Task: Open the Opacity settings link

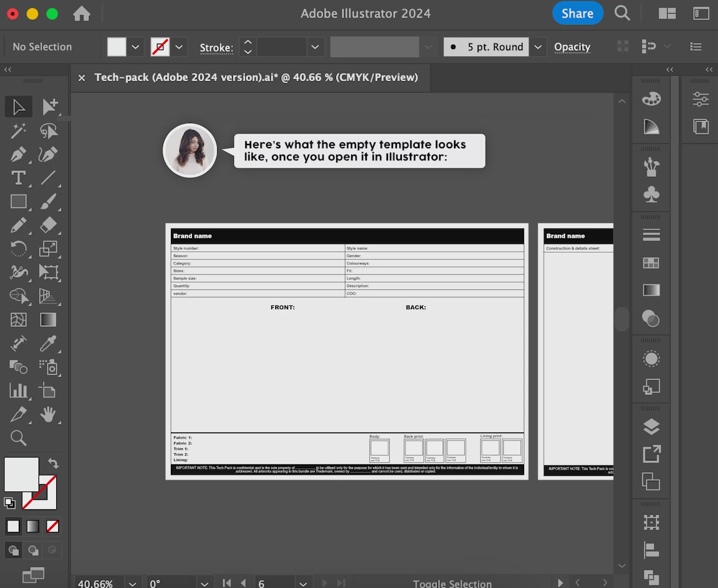Action: click(x=572, y=47)
